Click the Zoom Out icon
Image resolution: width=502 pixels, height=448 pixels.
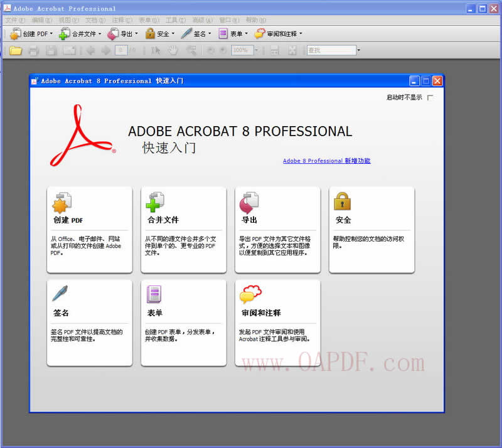[x=210, y=51]
